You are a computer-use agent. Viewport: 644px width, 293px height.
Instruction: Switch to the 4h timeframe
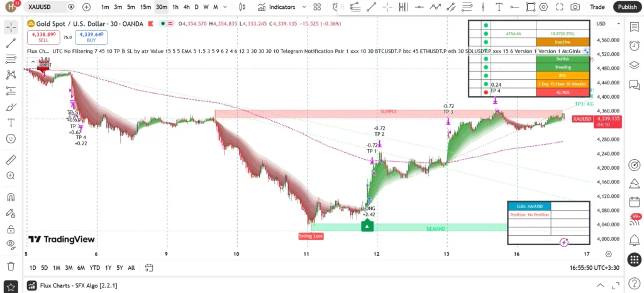tap(186, 7)
